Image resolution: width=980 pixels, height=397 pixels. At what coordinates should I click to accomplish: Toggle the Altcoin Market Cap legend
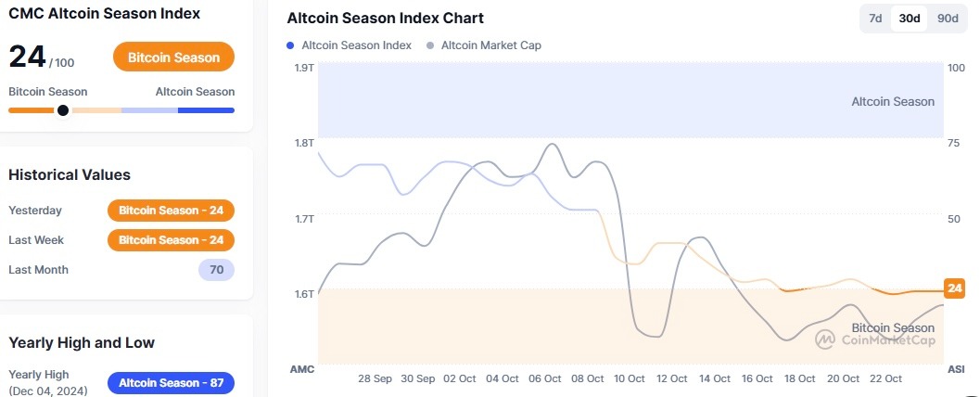(x=490, y=45)
